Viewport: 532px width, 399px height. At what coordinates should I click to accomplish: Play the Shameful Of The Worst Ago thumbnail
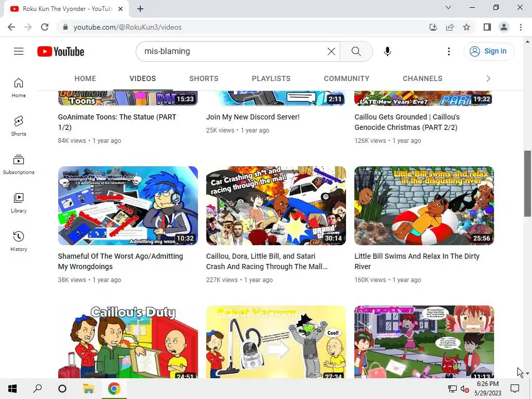coord(128,206)
